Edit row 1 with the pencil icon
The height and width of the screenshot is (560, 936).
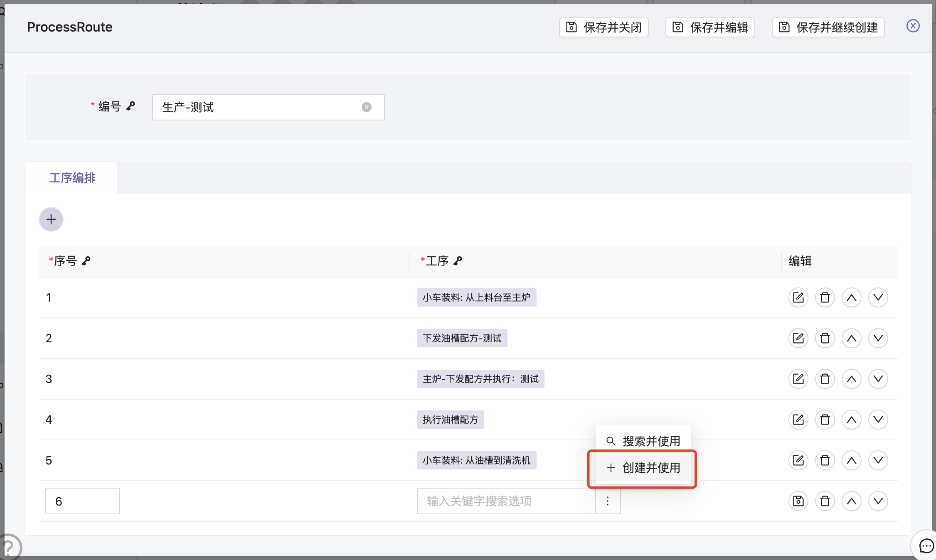(798, 297)
